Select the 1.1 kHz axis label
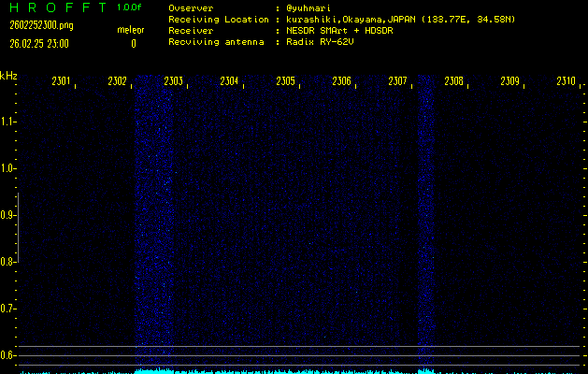This screenshot has height=374, width=588. coord(7,122)
